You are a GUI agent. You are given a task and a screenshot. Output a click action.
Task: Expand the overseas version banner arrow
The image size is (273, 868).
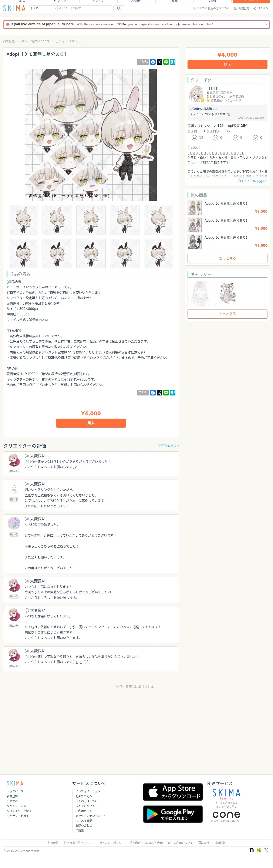click(x=266, y=24)
